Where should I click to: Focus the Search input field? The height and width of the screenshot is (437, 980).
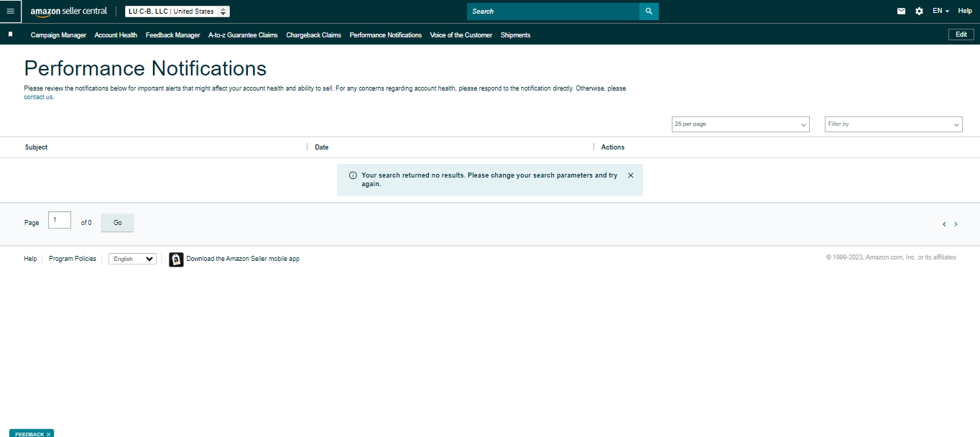[553, 11]
